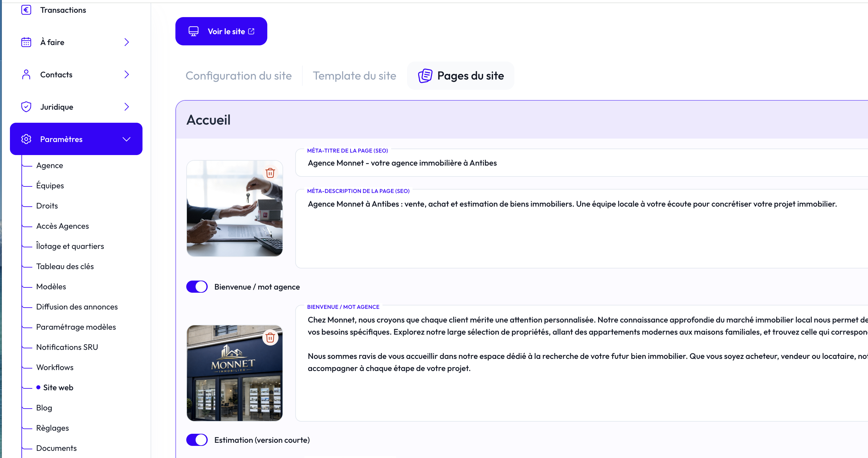Switch to Configuration du site tab
Viewport: 868px width, 458px height.
click(x=238, y=76)
